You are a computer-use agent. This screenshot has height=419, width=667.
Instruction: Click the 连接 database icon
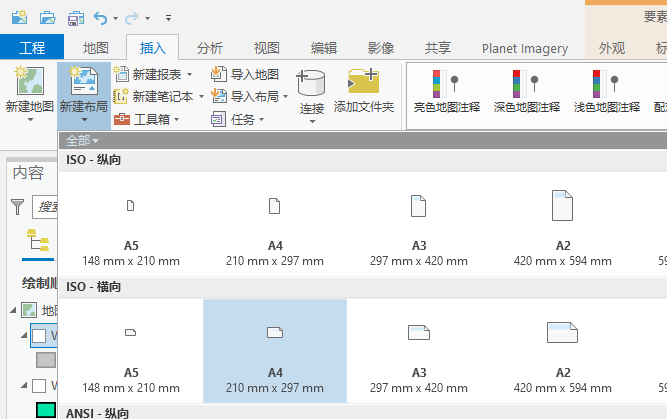[311, 83]
